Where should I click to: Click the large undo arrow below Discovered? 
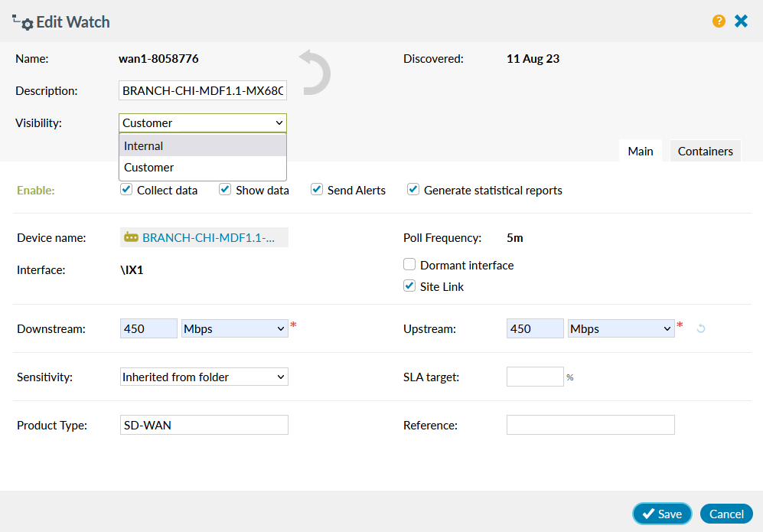click(x=314, y=73)
